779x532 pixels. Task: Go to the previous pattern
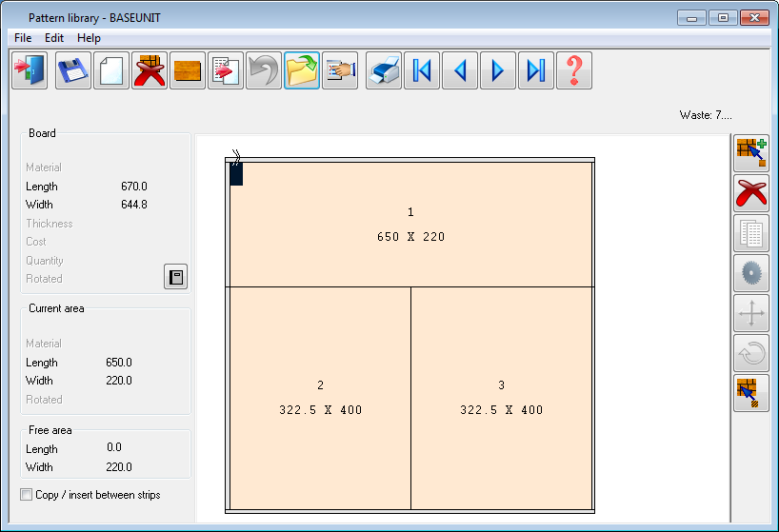point(460,70)
